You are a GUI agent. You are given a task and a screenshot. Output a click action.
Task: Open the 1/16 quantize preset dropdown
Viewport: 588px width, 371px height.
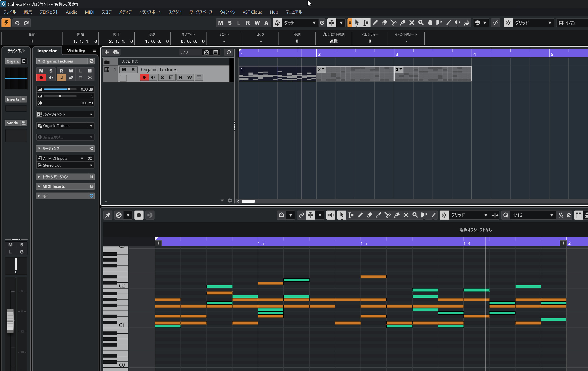pos(533,215)
